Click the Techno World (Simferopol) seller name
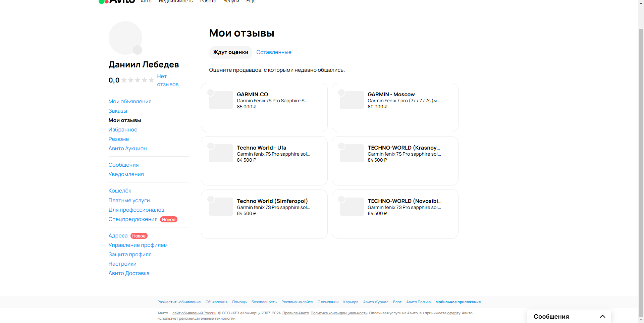Screen dimensions: 644x323 [x=272, y=201]
